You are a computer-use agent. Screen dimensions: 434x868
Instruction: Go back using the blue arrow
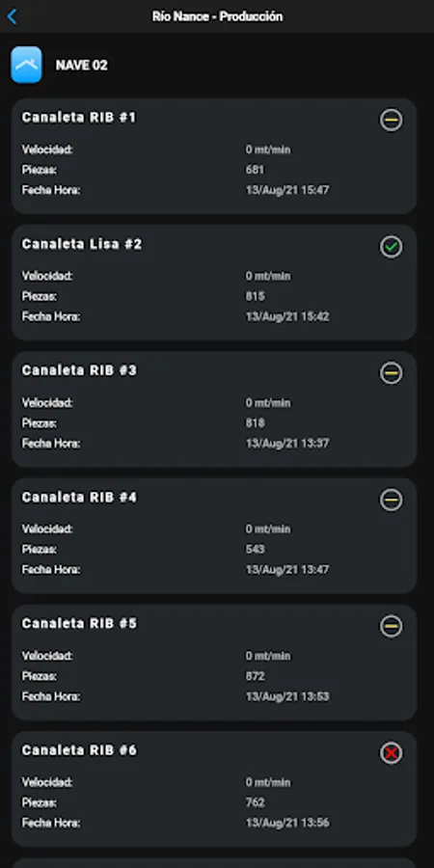coord(13,16)
